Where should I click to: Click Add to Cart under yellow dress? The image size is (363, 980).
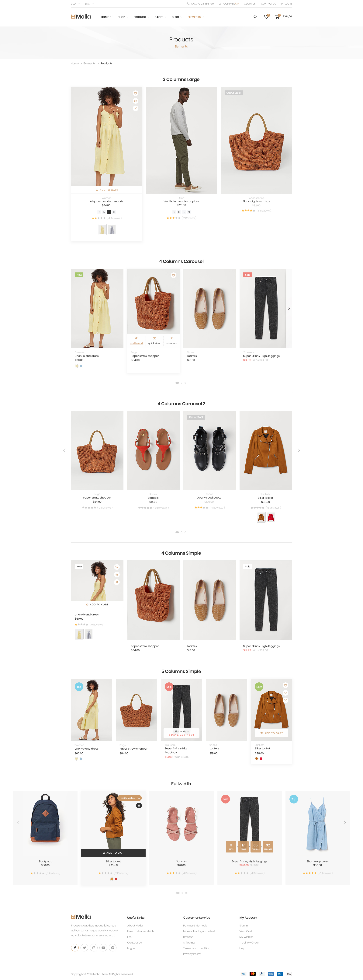[x=106, y=189]
